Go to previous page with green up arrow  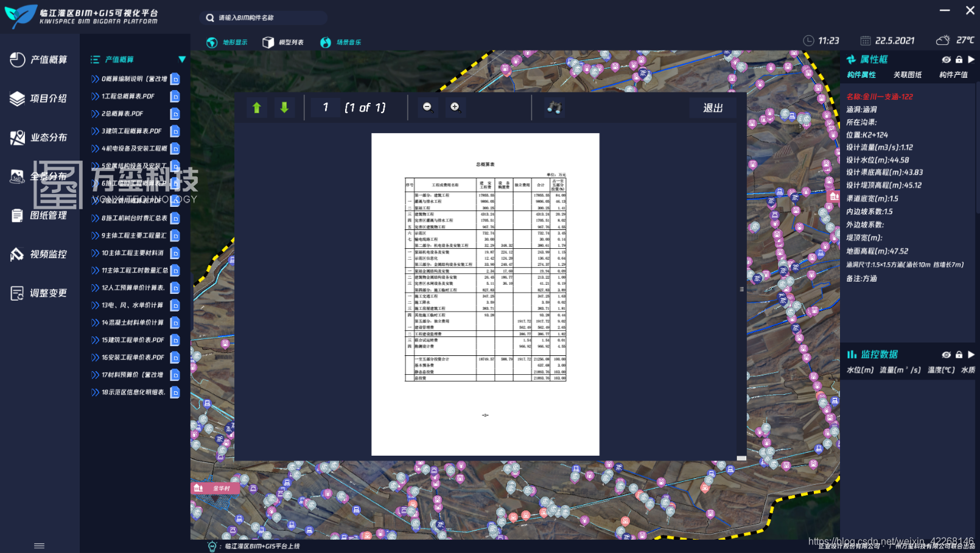tap(257, 108)
